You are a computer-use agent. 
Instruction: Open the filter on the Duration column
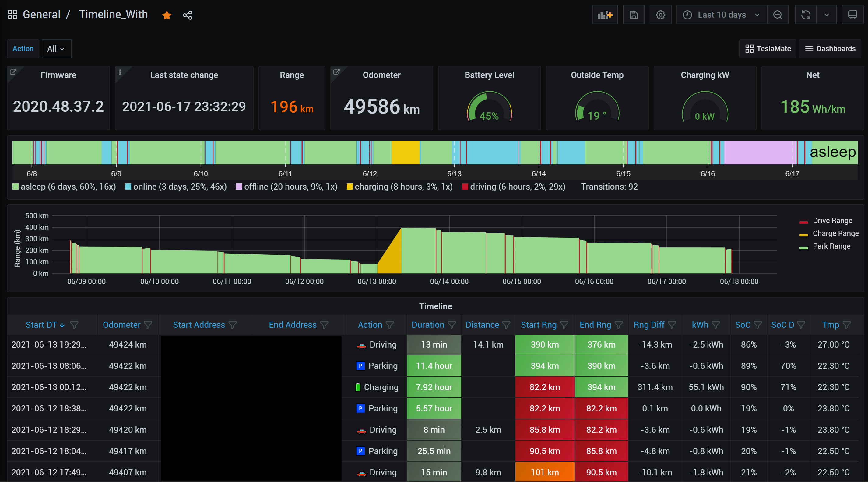452,325
